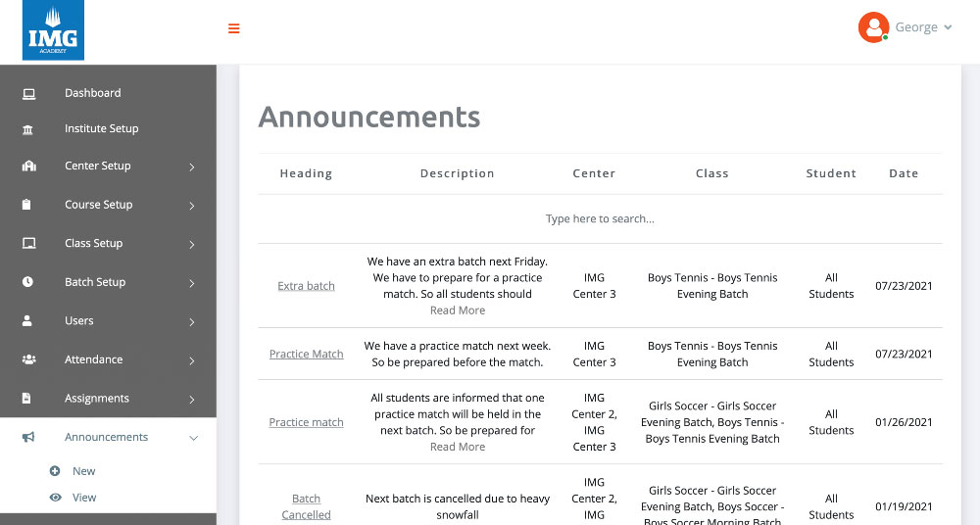Click the eye icon beside View
980x525 pixels.
coord(55,498)
